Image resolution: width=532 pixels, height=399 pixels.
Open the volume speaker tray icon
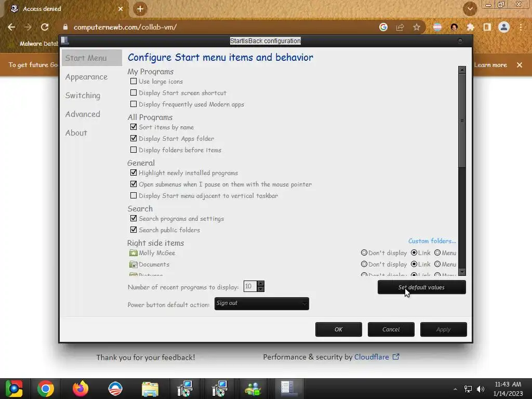tap(481, 389)
